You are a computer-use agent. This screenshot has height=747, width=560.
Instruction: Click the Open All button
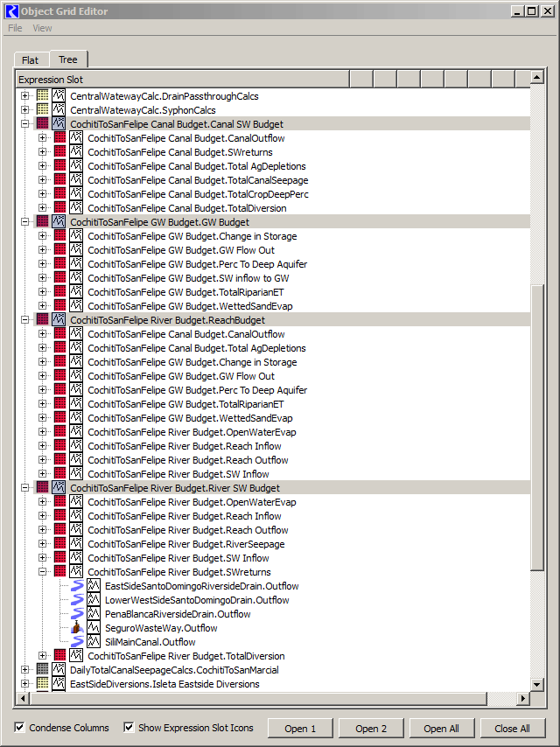[441, 728]
